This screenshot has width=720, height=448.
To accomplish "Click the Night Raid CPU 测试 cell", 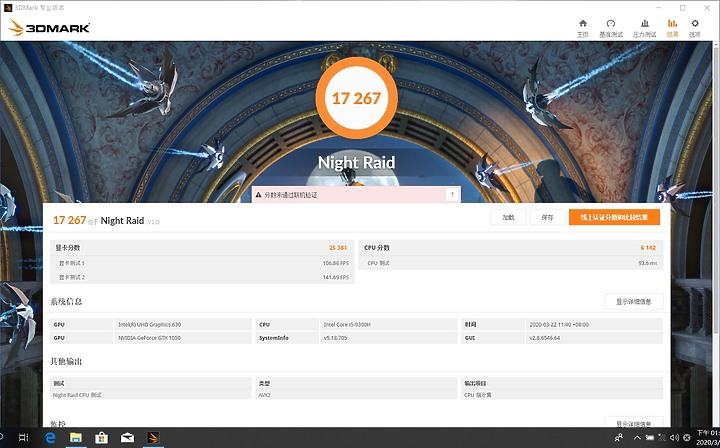I will pyautogui.click(x=77, y=395).
